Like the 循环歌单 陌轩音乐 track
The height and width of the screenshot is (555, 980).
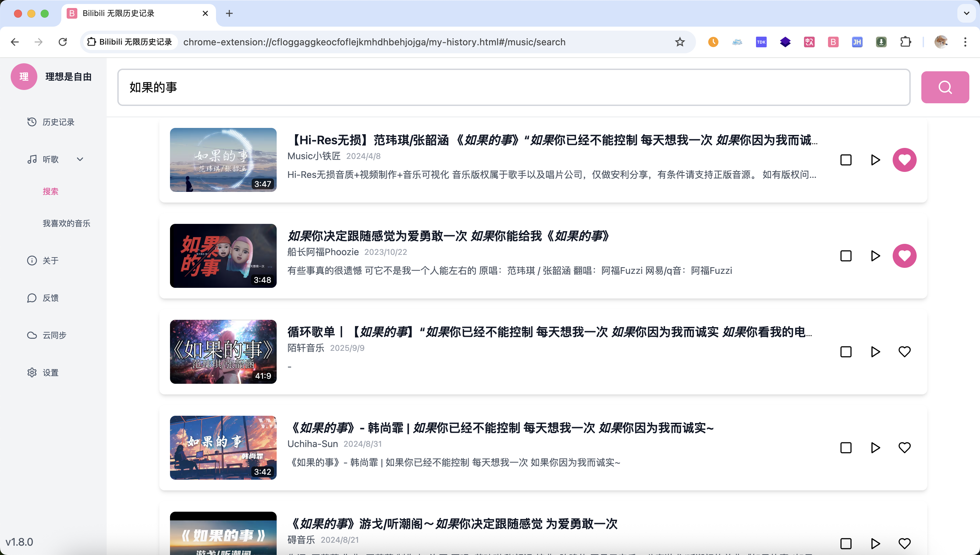[904, 352]
